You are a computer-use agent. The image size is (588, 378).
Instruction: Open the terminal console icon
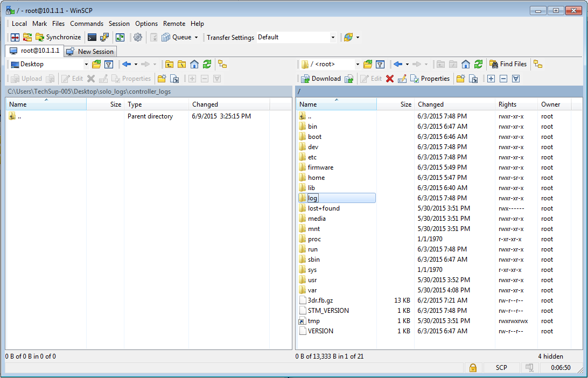[92, 37]
